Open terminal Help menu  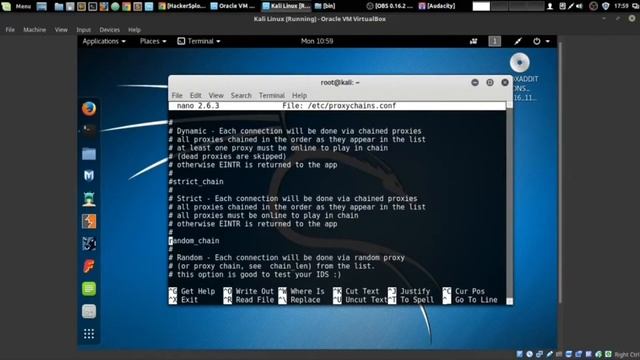tap(299, 96)
